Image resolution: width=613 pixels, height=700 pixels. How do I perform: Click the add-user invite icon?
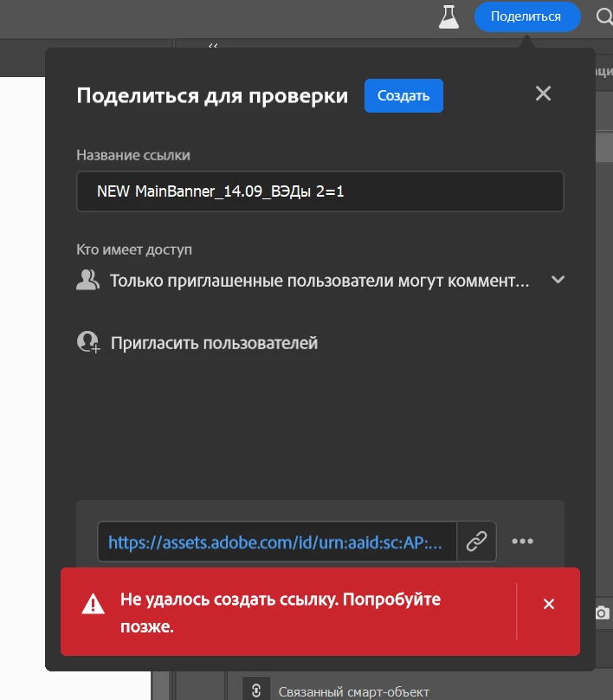[88, 342]
